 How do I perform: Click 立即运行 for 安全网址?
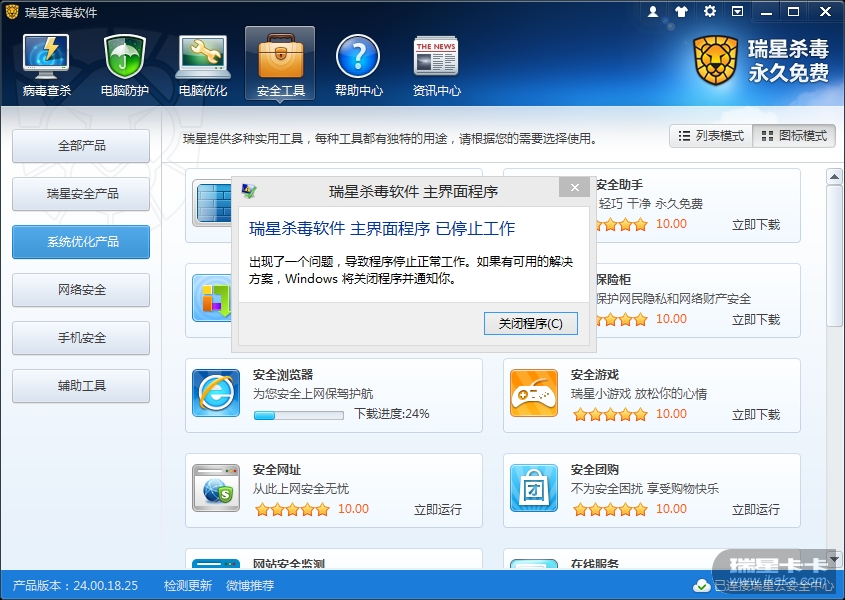438,509
